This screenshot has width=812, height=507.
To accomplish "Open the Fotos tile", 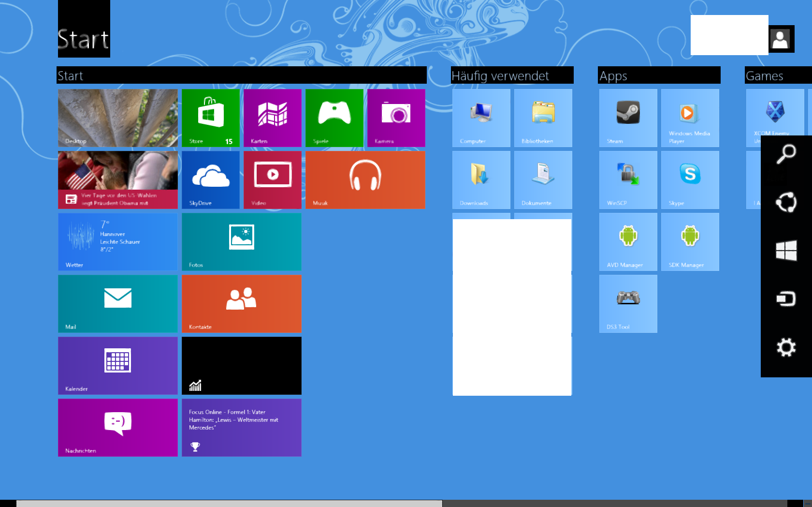I will (x=242, y=242).
